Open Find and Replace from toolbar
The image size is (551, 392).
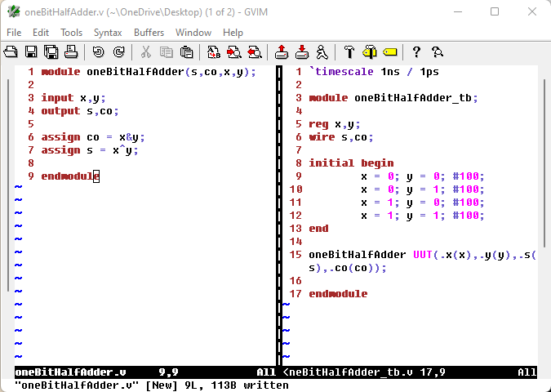pyautogui.click(x=214, y=52)
